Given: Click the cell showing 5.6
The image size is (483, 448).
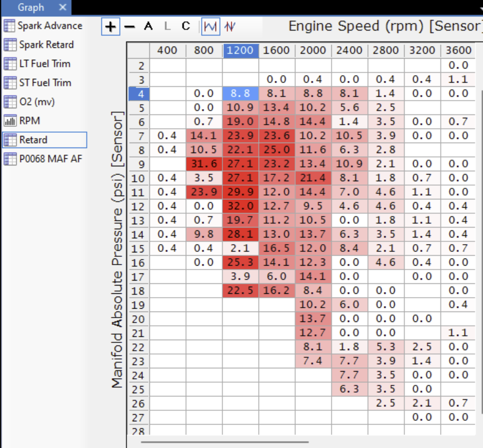Looking at the screenshot, I should tap(349, 108).
